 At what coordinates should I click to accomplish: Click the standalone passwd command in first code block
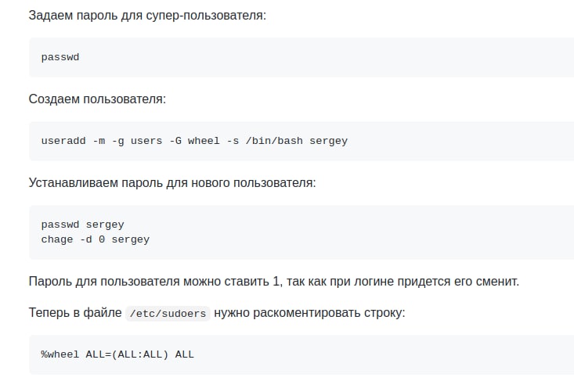point(60,57)
